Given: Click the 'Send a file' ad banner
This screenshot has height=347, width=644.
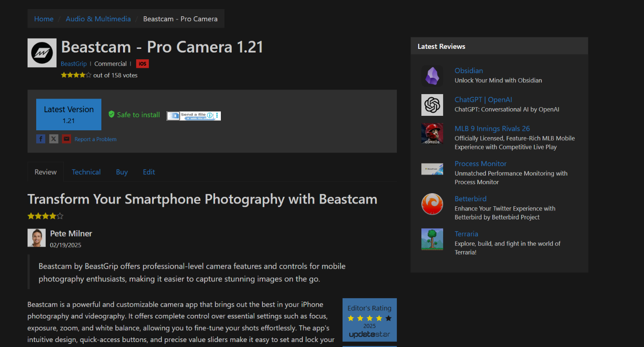Looking at the screenshot, I should (194, 116).
